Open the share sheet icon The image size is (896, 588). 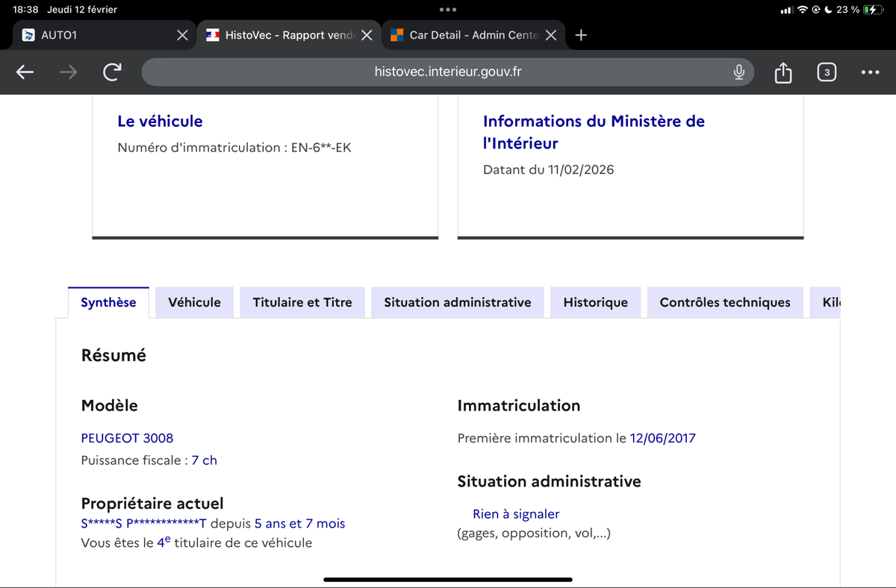pyautogui.click(x=782, y=72)
